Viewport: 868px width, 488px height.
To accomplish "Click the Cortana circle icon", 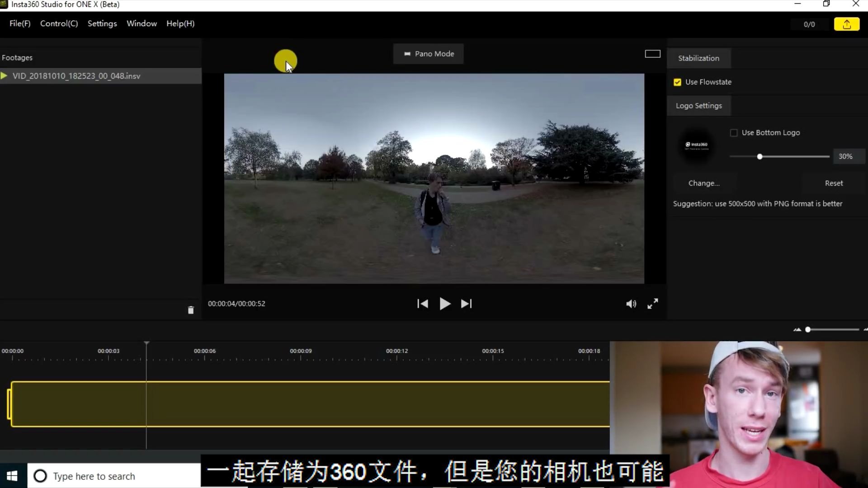I will tap(40, 476).
